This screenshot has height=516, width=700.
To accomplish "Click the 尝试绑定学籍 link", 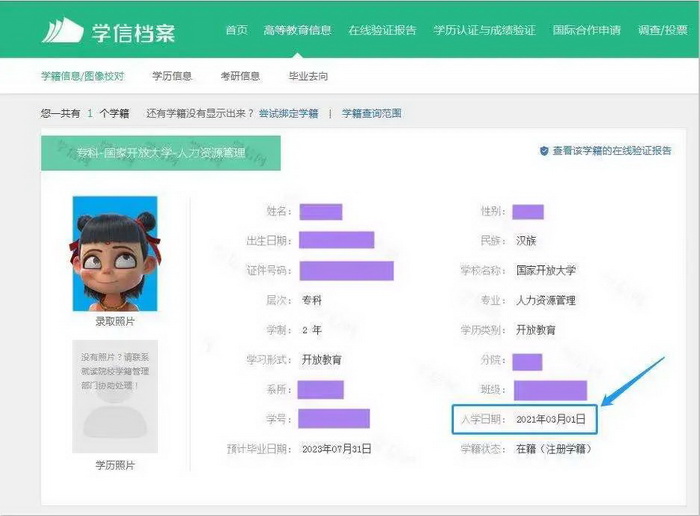I will (289, 113).
